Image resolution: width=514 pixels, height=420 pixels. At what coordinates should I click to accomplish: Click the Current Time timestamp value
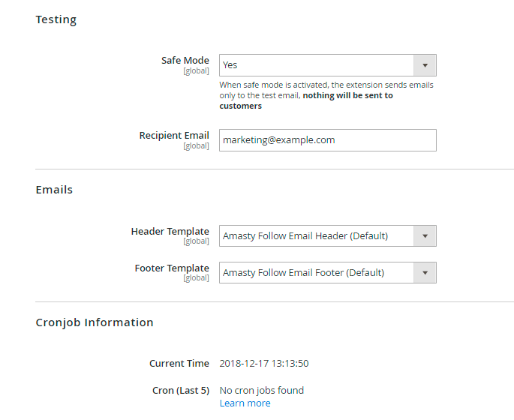(x=264, y=364)
